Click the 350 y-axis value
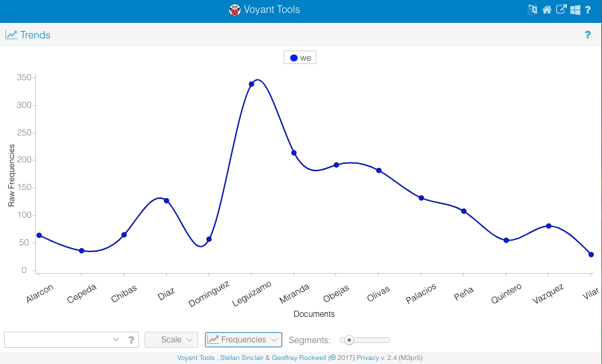The image size is (602, 364). tap(24, 78)
